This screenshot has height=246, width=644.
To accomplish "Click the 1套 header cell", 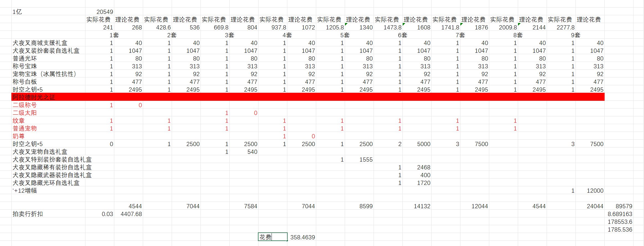I will [x=114, y=35].
